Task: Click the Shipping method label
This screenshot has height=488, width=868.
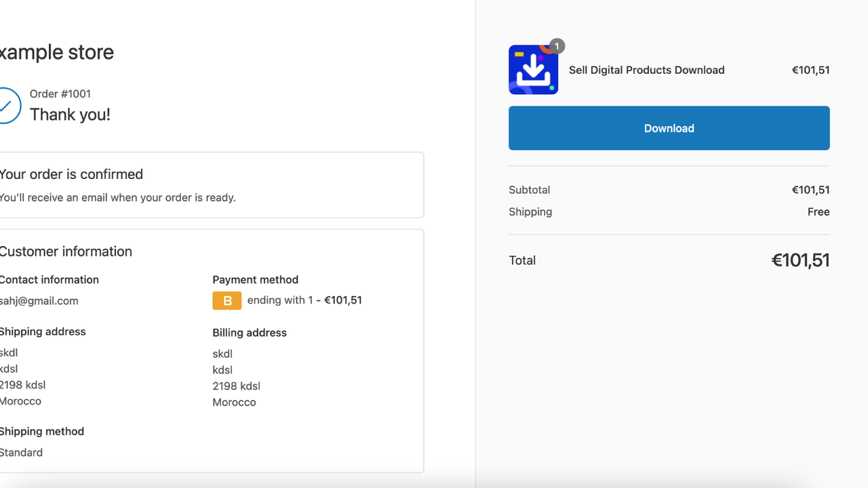Action: [x=42, y=432]
